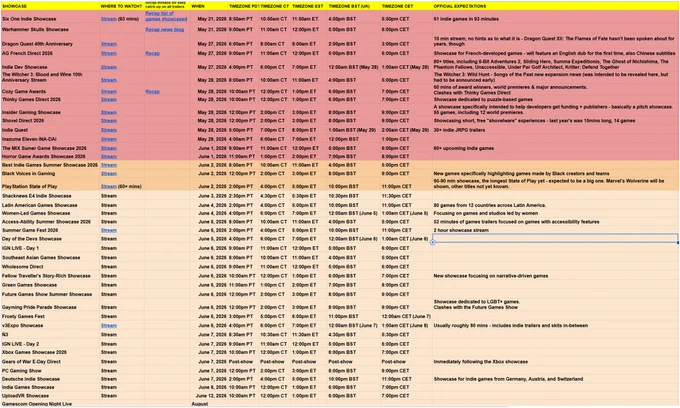This screenshot has height=408, width=680.
Task: Select the TIMEZONE CT header cell
Action: click(275, 6)
